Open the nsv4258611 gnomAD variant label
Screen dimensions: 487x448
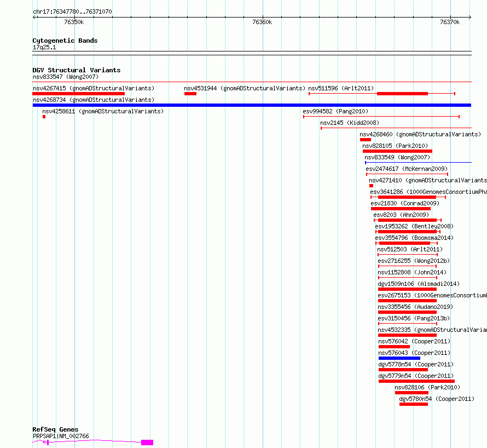tap(103, 111)
